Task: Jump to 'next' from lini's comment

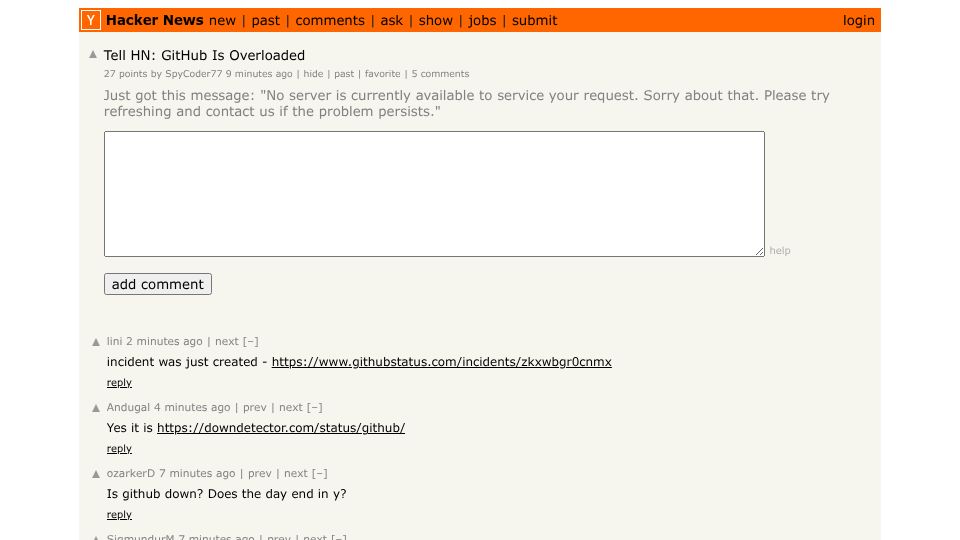Action: pyautogui.click(x=227, y=341)
